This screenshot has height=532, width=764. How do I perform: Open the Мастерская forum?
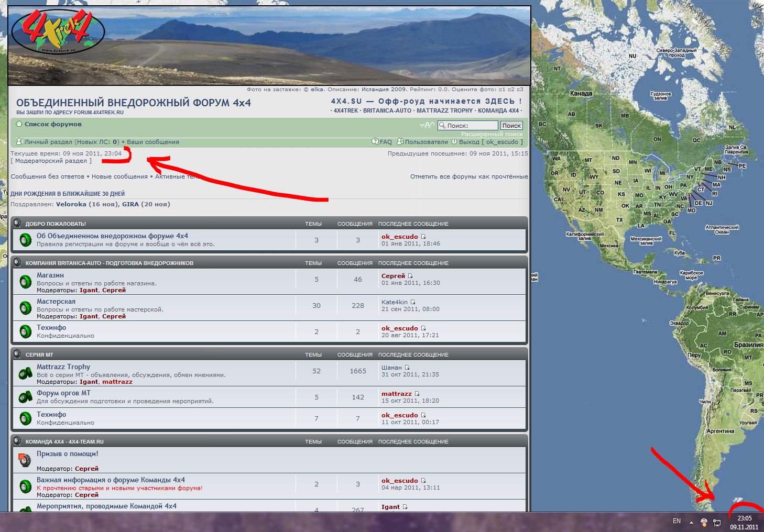coord(56,302)
